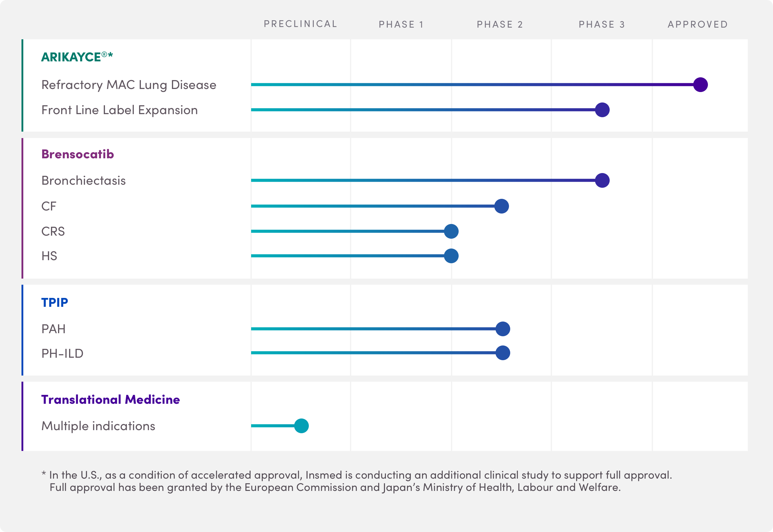Click the CF progress endpoint dot
Viewport: 773px width, 532px height.
point(501,206)
